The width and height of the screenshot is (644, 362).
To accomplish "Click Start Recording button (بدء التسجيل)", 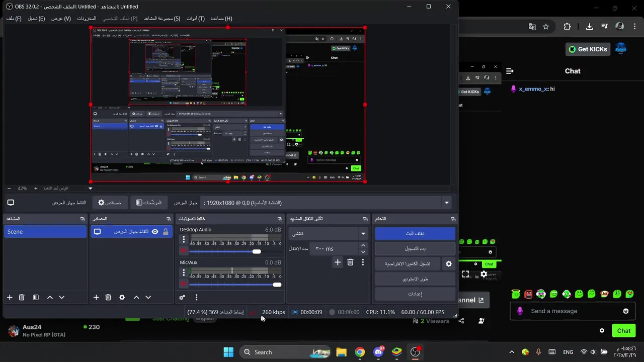I will pos(415,249).
